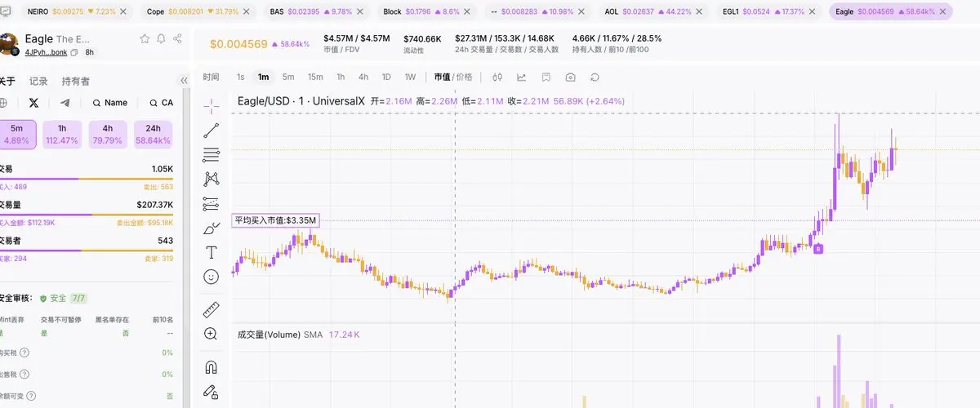Switch chart to 市值 market cap mode
980x408 pixels.
coord(442,77)
